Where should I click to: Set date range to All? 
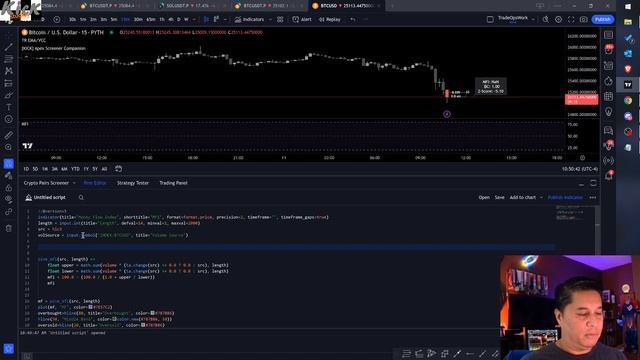coord(104,169)
